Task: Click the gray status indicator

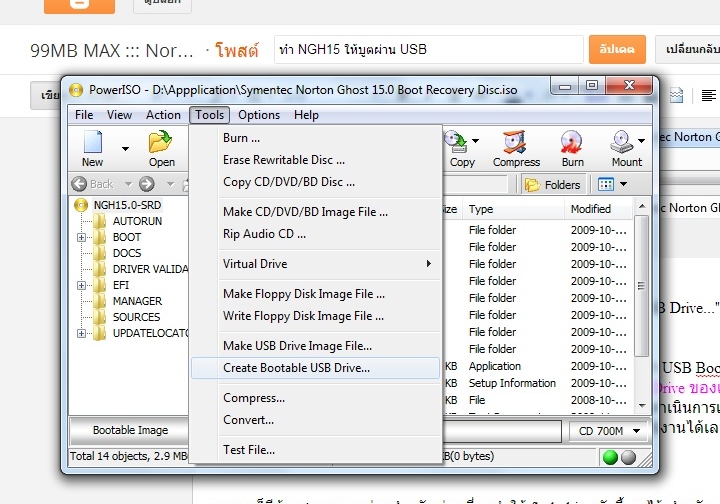Action: (628, 457)
